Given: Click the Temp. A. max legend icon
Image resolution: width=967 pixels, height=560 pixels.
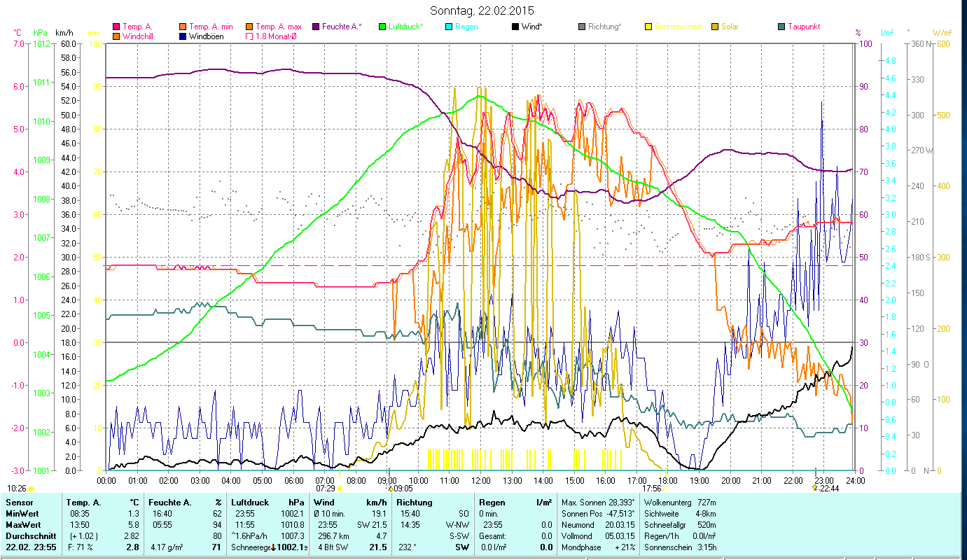Looking at the screenshot, I should (x=249, y=27).
